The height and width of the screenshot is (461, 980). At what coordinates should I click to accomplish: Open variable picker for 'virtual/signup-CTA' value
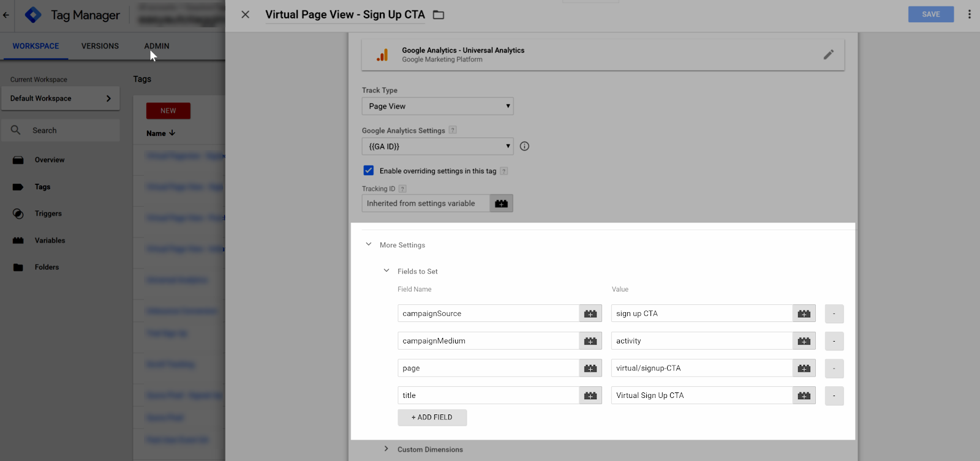pyautogui.click(x=804, y=368)
